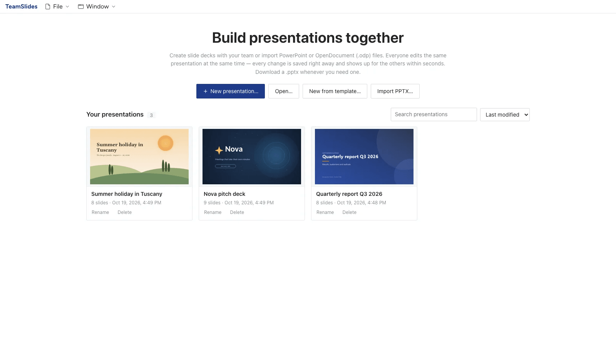The height and width of the screenshot is (364, 616).
Task: Rename the Nova pitch deck
Action: point(213,212)
